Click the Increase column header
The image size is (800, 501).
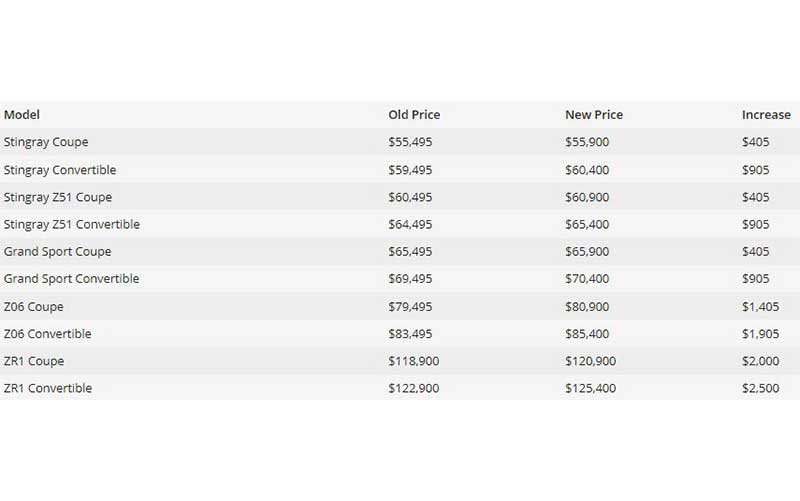click(766, 115)
